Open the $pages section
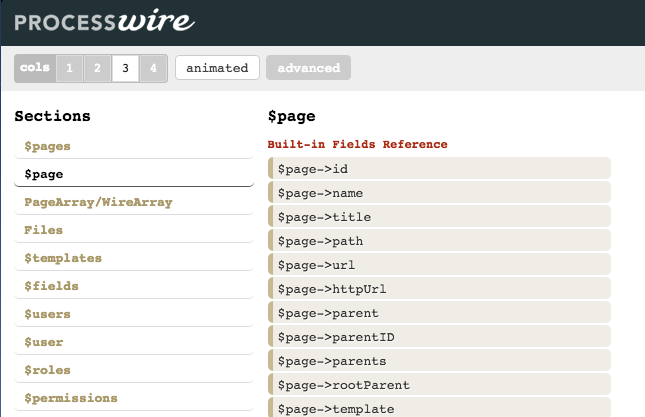 (134, 146)
